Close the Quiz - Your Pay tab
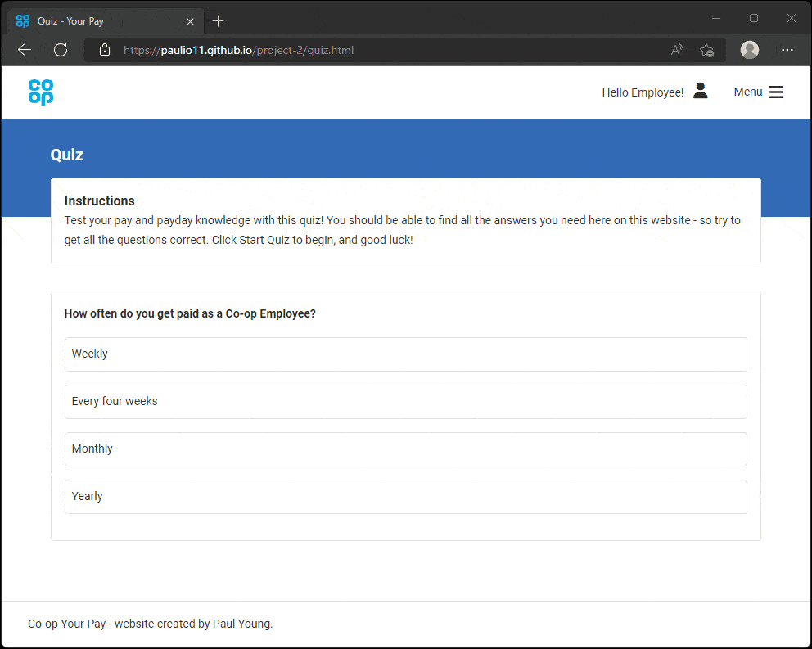 191,21
